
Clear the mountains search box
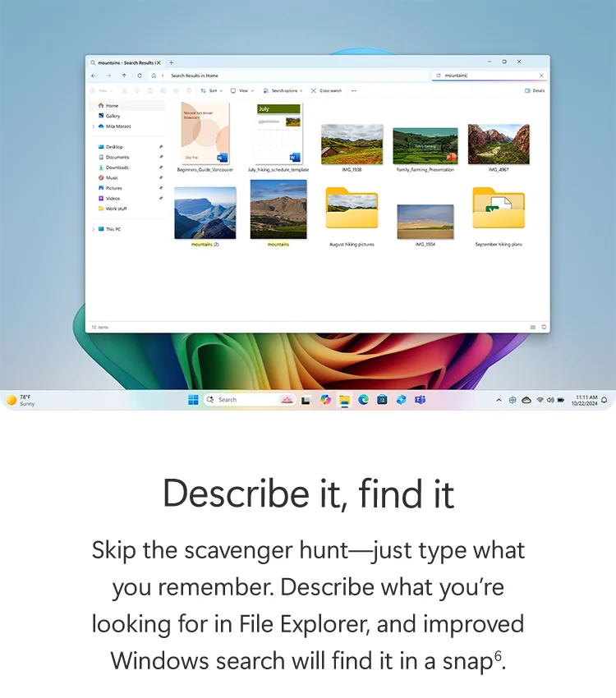coord(541,76)
